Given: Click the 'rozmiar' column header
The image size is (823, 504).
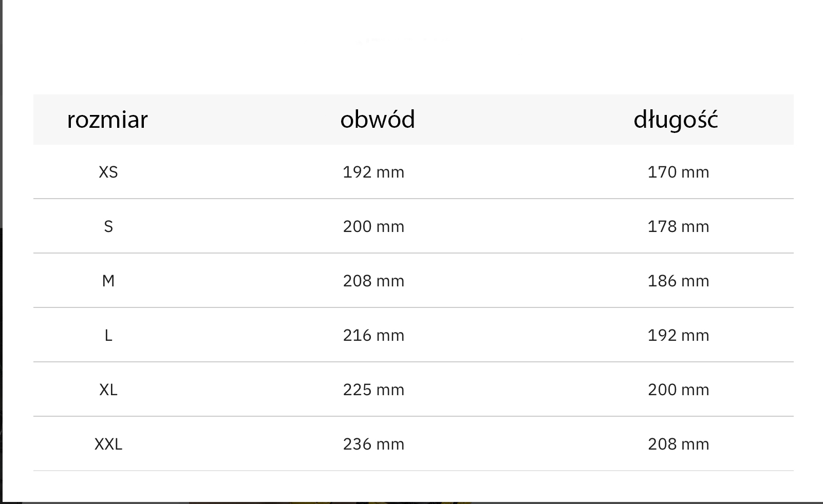Looking at the screenshot, I should (x=107, y=120).
